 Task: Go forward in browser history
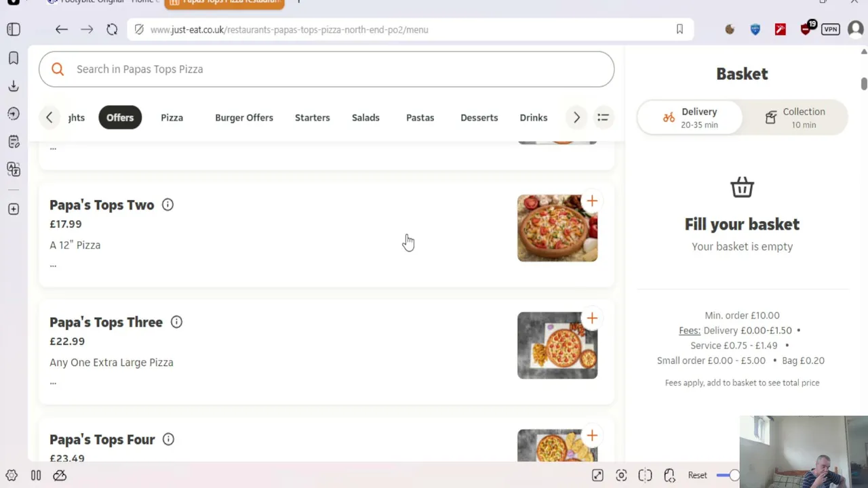(x=87, y=29)
